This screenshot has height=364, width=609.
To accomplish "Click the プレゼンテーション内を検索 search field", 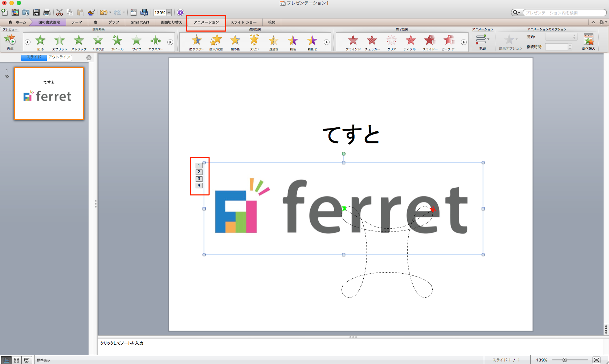I will coord(564,13).
